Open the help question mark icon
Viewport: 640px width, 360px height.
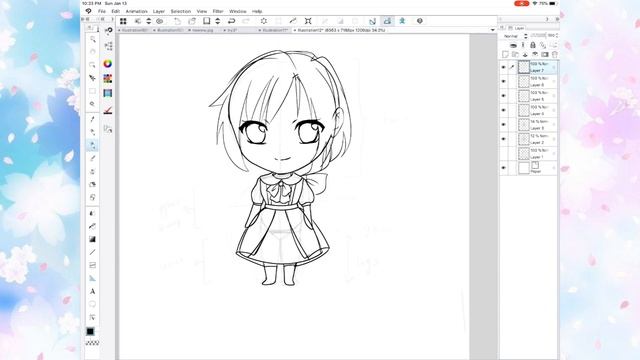coord(420,21)
